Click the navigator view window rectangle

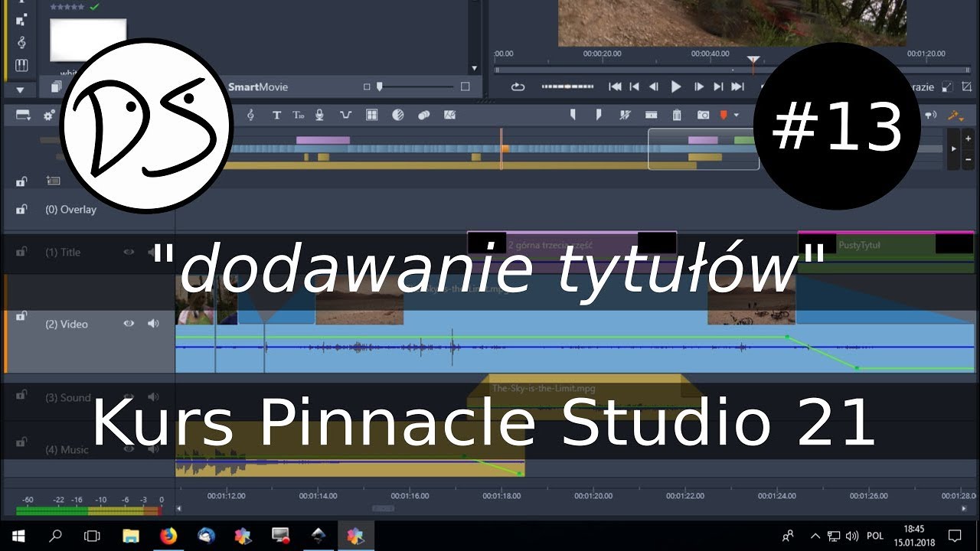[704, 149]
